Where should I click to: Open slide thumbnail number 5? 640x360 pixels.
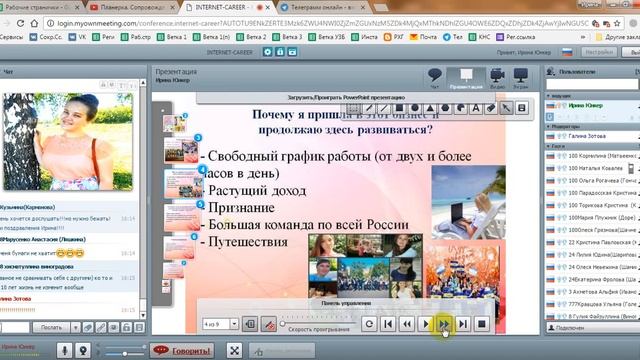coord(182,217)
